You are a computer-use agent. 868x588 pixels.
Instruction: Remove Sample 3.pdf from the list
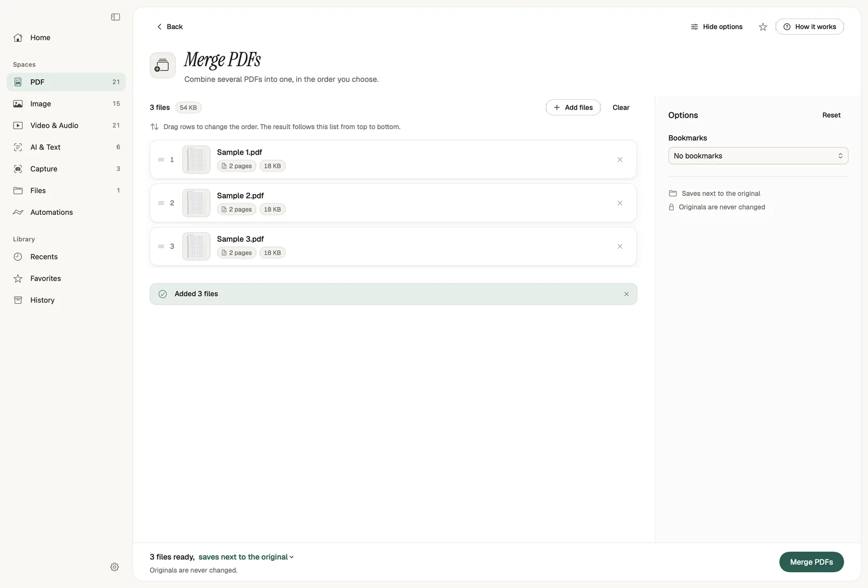(x=620, y=246)
